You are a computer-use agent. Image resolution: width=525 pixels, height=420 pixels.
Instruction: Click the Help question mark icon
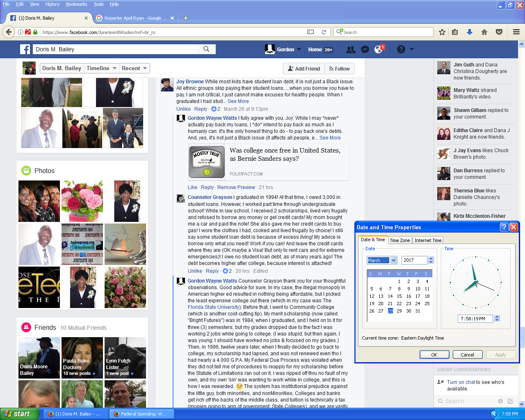[x=401, y=50]
